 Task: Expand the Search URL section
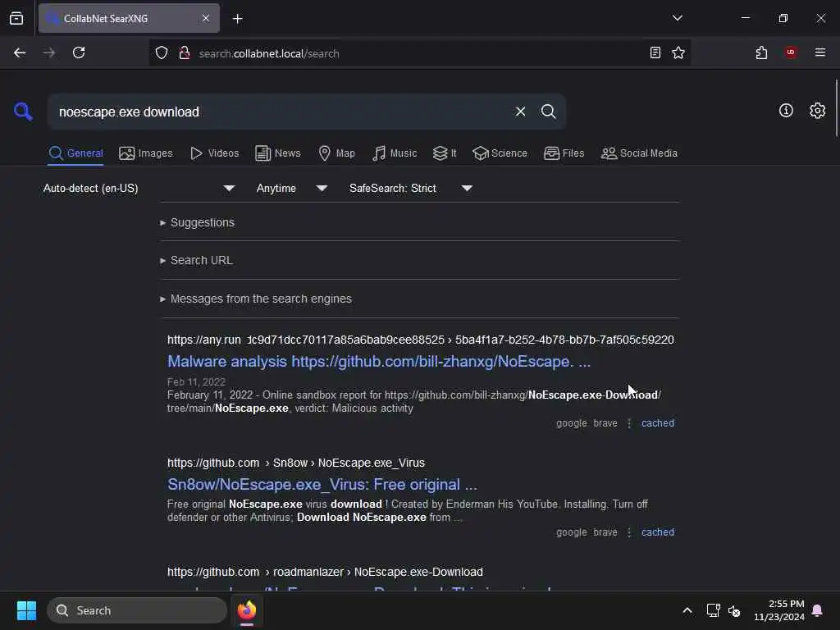pos(196,260)
